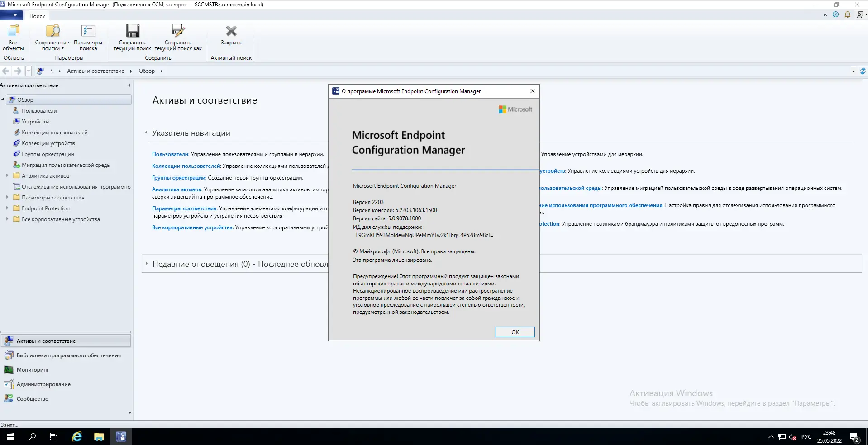Open the Коллекции пользователей link

click(x=186, y=166)
